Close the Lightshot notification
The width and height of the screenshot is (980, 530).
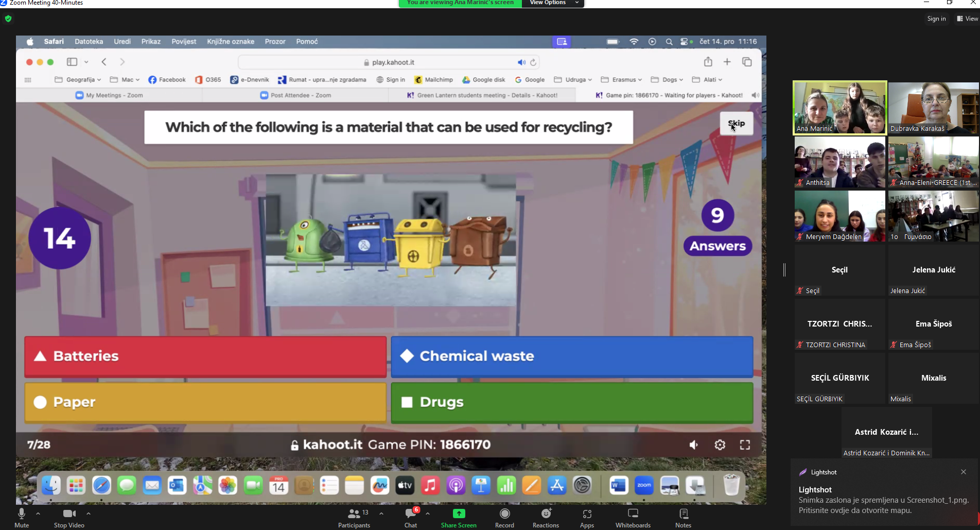click(x=964, y=472)
